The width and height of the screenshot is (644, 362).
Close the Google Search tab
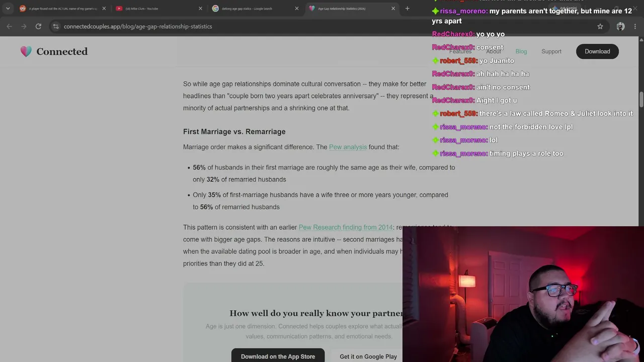[x=297, y=9]
